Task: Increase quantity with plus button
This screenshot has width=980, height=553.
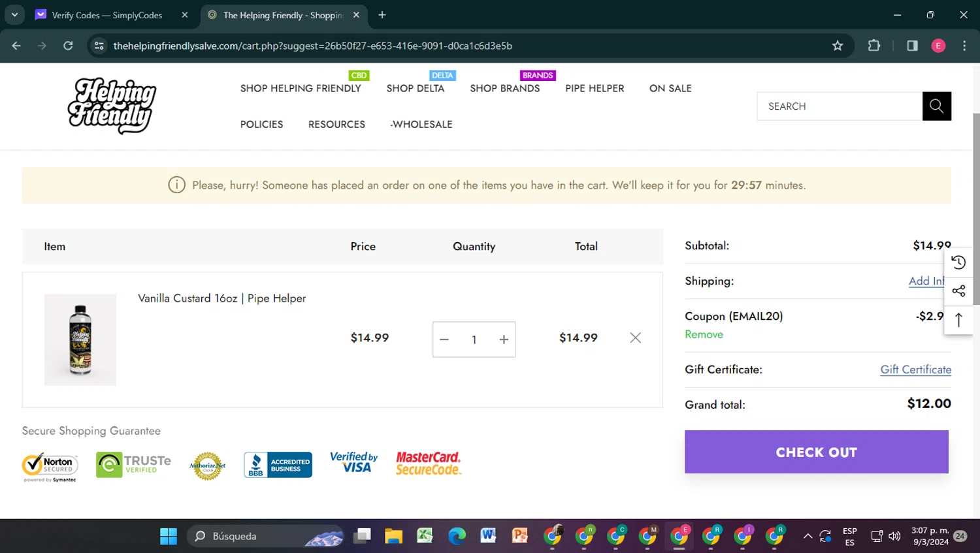Action: (x=504, y=340)
